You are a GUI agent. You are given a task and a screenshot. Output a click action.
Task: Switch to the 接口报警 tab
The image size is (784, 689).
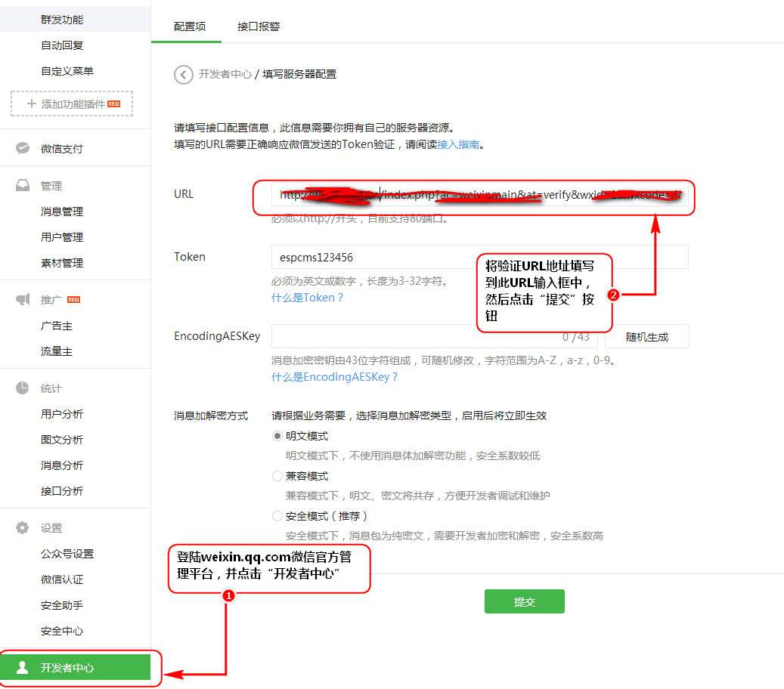click(259, 26)
